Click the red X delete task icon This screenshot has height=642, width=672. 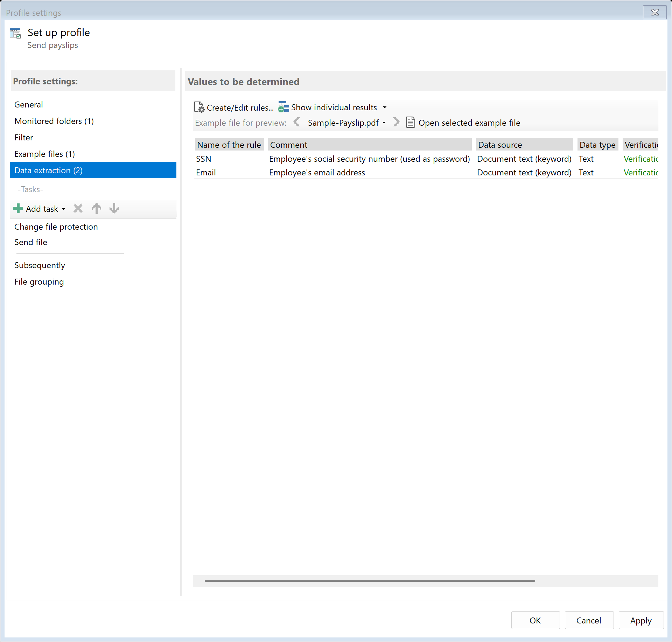[x=78, y=208]
